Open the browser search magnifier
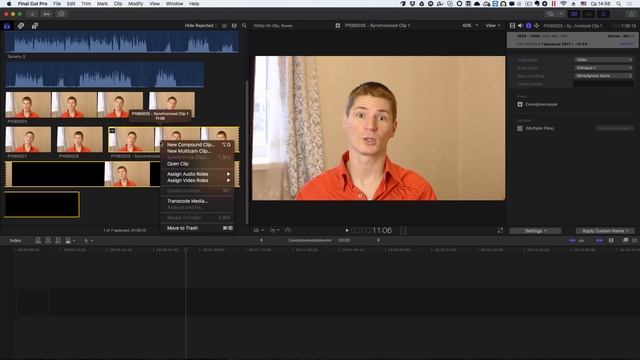 click(244, 26)
